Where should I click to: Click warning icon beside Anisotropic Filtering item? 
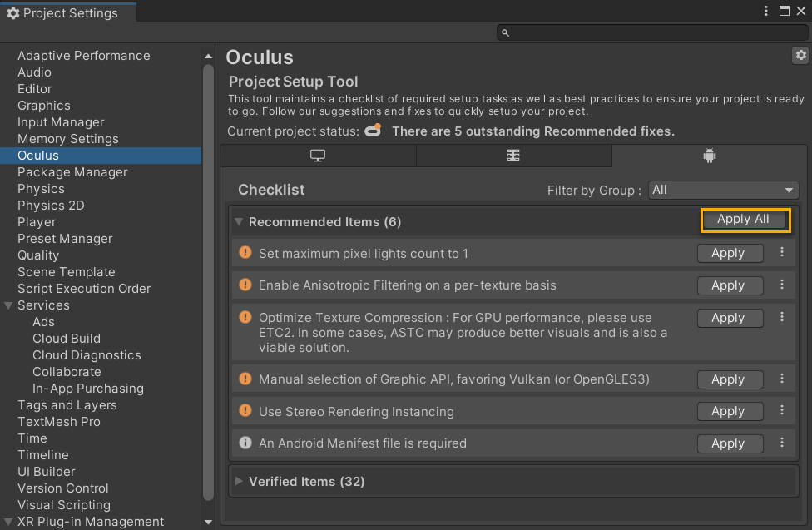[245, 285]
